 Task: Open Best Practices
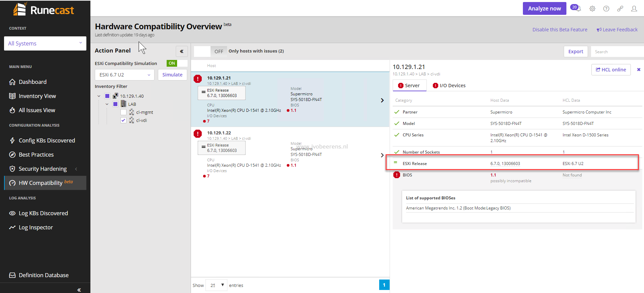coord(36,155)
